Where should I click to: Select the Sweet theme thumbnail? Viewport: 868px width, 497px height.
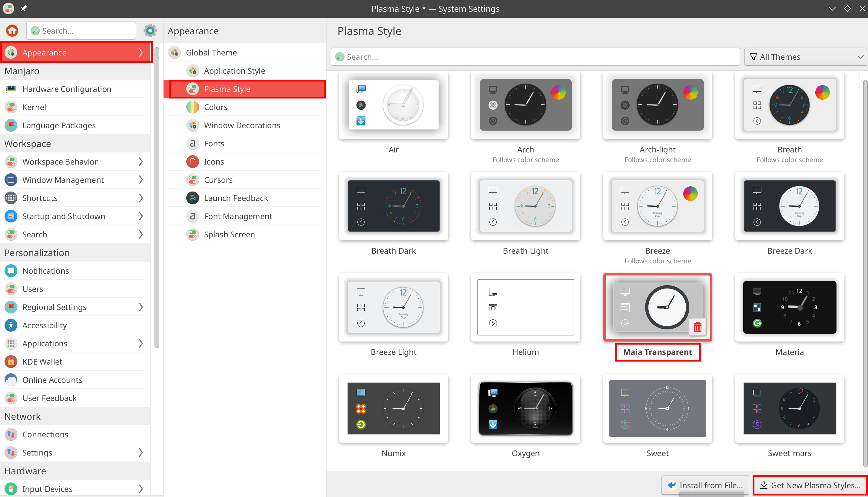[x=658, y=408]
